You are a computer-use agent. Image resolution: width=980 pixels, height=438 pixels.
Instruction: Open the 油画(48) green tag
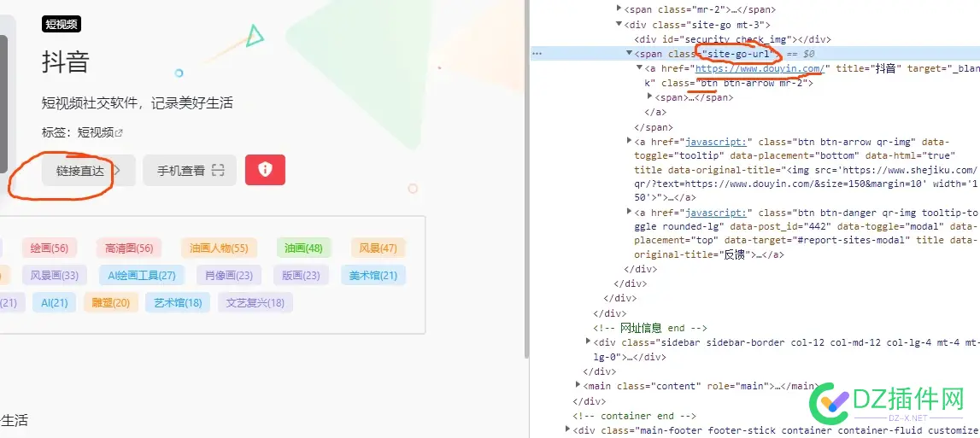point(303,248)
